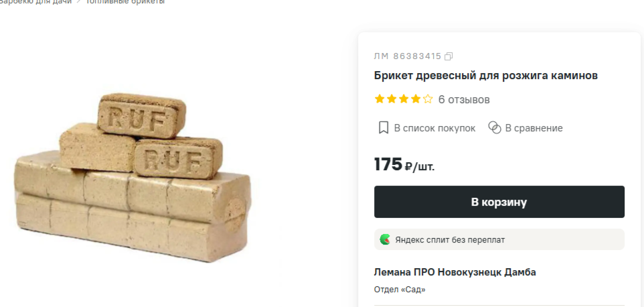The image size is (644, 307).
Task: Click the compare circles icon
Action: tap(495, 128)
